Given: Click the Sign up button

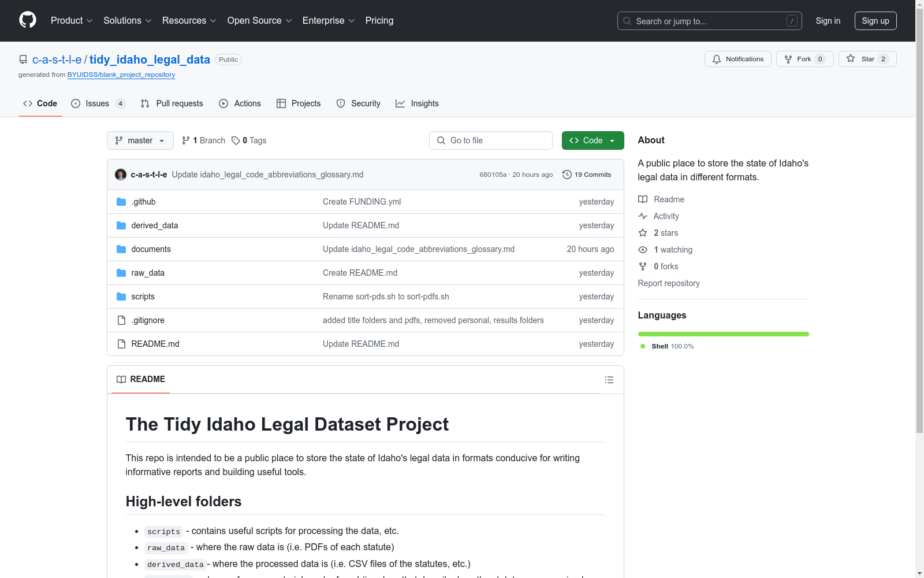Looking at the screenshot, I should (x=875, y=21).
